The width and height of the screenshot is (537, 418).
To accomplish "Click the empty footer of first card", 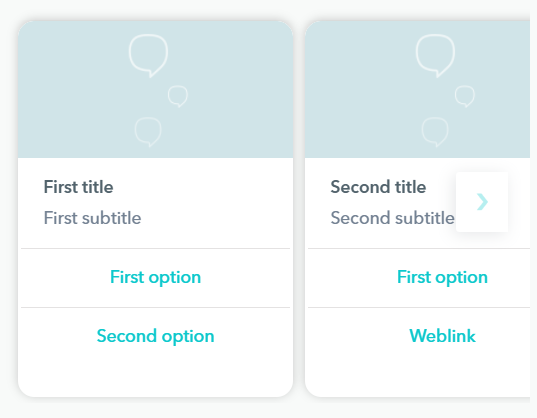I will [x=155, y=379].
